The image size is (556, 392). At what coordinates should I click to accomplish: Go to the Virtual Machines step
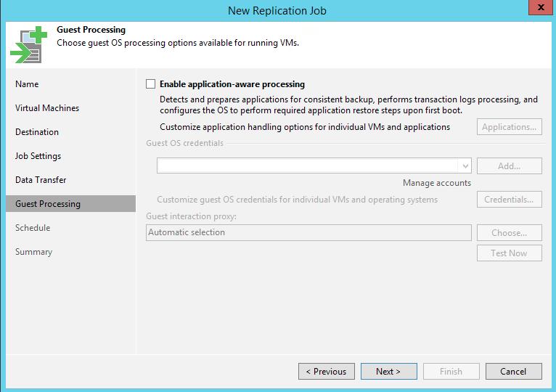click(x=47, y=108)
